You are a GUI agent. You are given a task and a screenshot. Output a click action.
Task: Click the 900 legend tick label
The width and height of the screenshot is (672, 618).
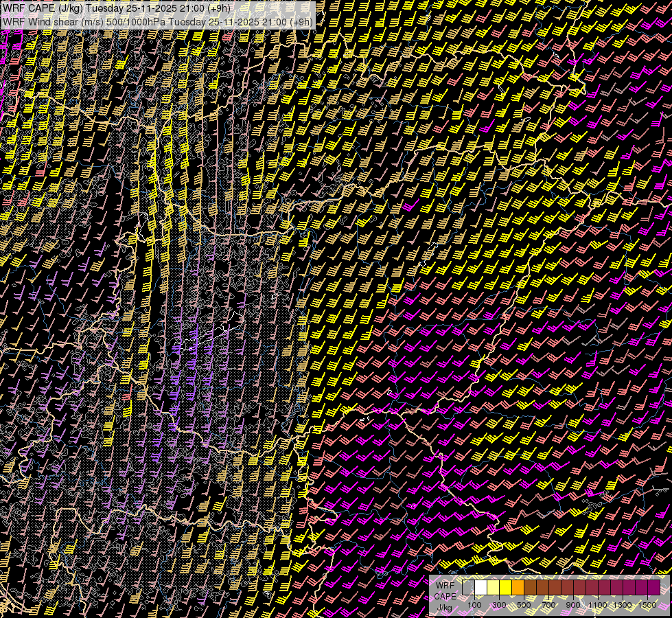click(573, 605)
